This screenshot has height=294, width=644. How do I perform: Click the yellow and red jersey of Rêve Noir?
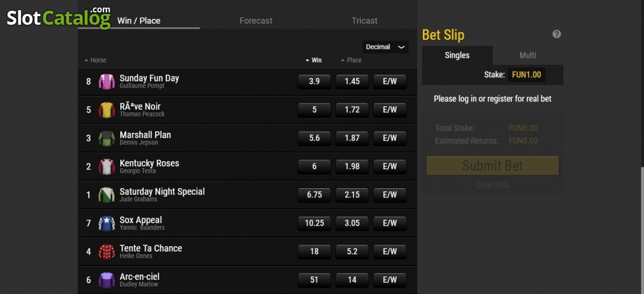tap(107, 110)
